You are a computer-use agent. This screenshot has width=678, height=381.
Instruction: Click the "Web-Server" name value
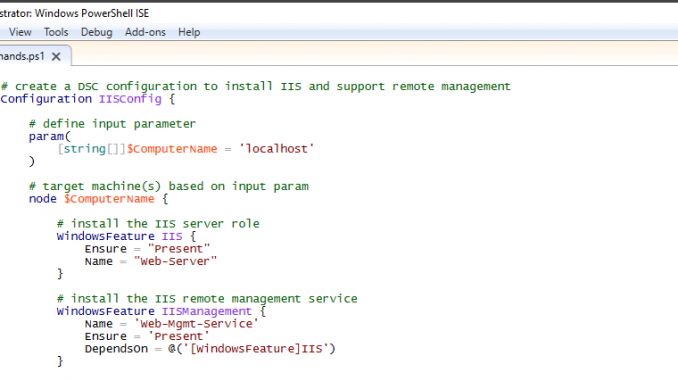point(175,261)
